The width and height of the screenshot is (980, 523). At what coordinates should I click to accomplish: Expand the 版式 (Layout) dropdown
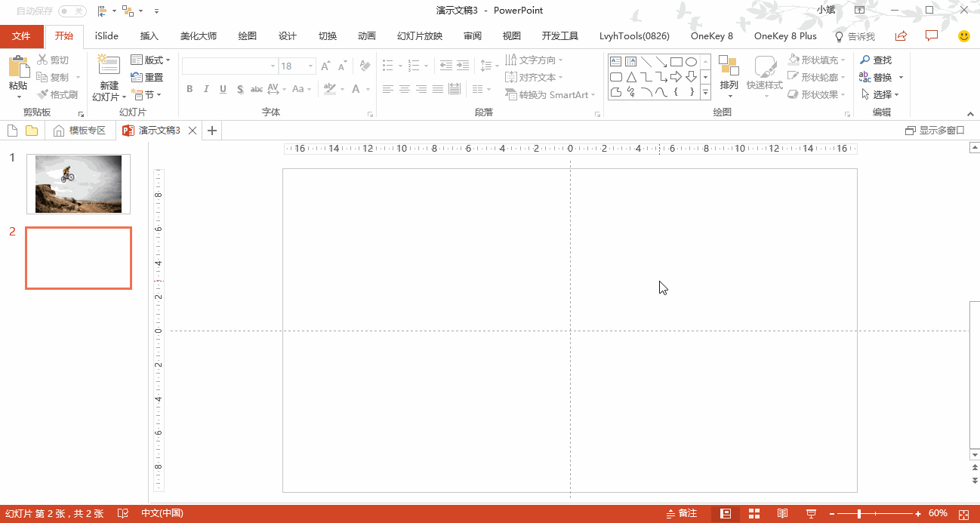151,60
